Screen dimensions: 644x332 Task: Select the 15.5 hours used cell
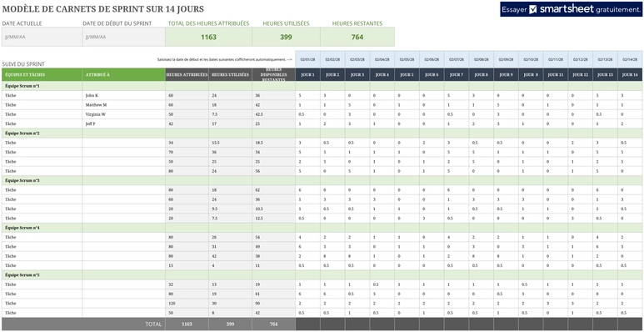pyautogui.click(x=230, y=143)
